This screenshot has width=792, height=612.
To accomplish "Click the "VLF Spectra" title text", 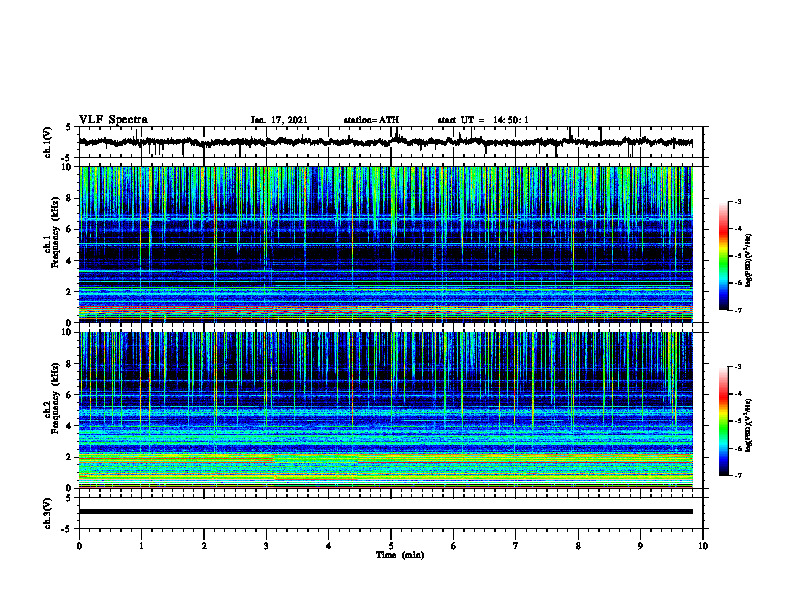I will click(x=113, y=120).
